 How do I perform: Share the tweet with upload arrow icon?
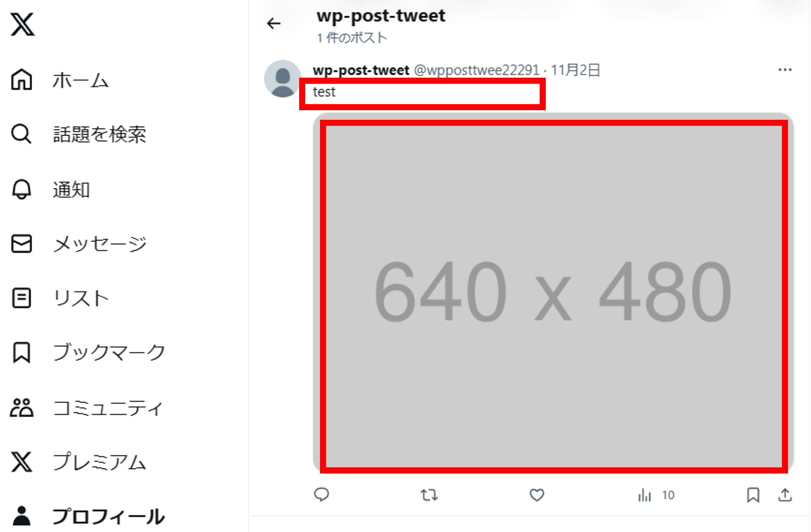(785, 495)
